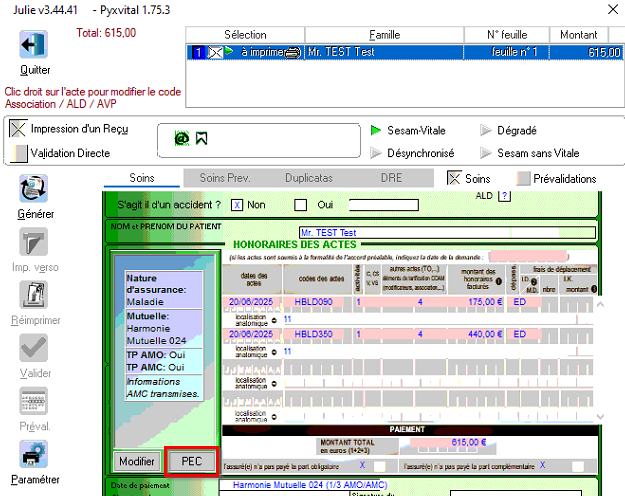Click the info dot beside the first localisation anatomique

[274, 320]
